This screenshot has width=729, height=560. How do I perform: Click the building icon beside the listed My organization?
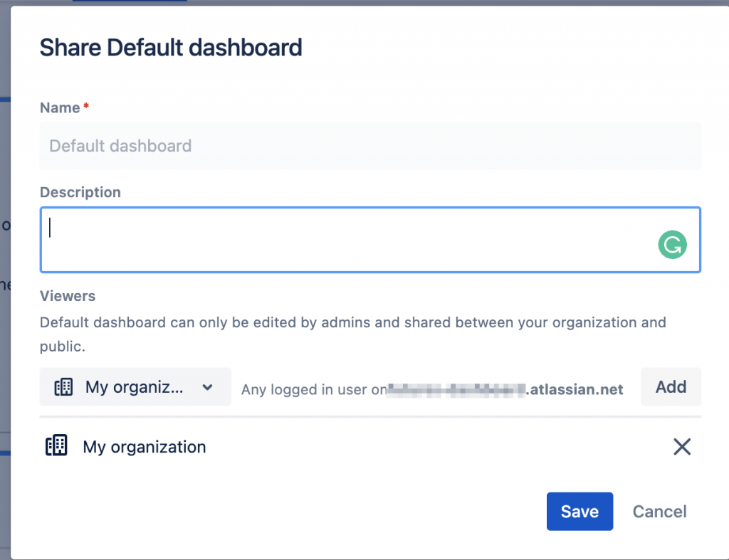(56, 446)
